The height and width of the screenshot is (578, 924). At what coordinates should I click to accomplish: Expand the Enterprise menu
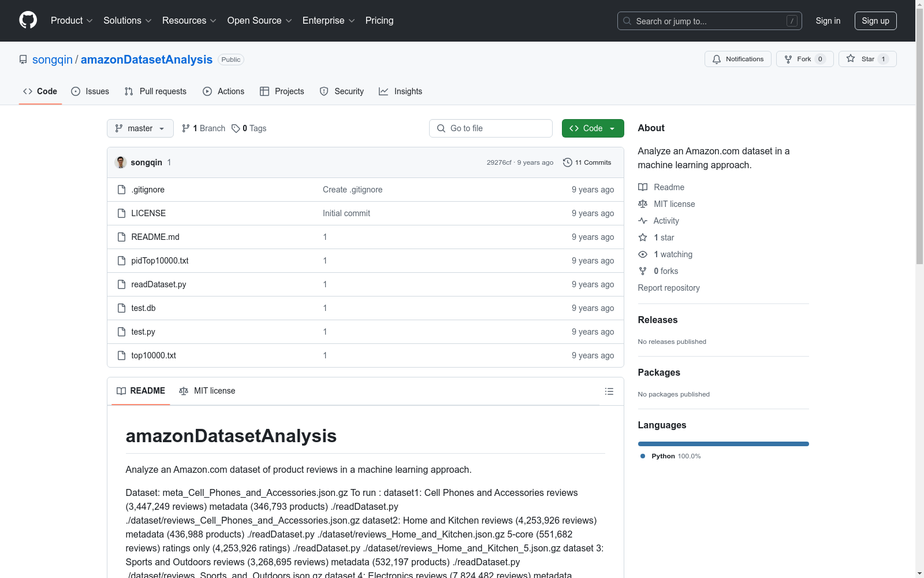click(329, 21)
